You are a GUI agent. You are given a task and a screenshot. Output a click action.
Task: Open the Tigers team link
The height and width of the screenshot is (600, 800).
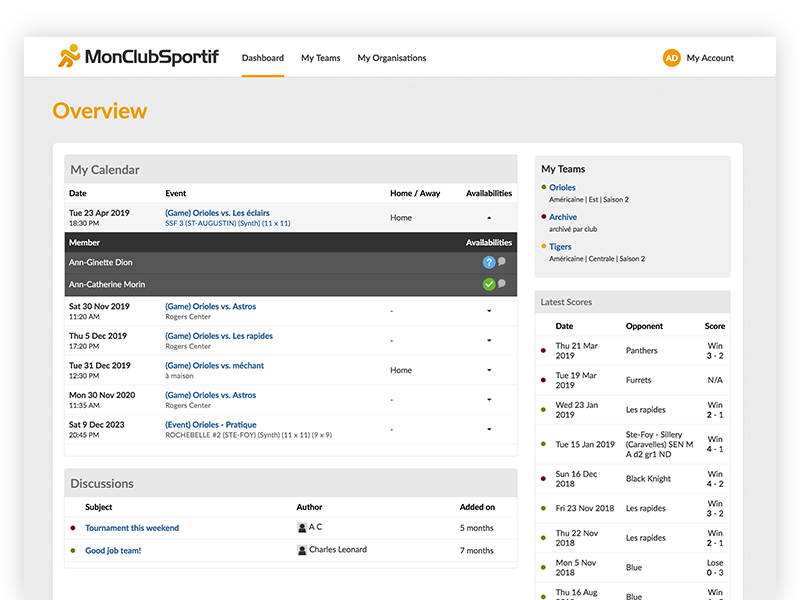coord(560,246)
